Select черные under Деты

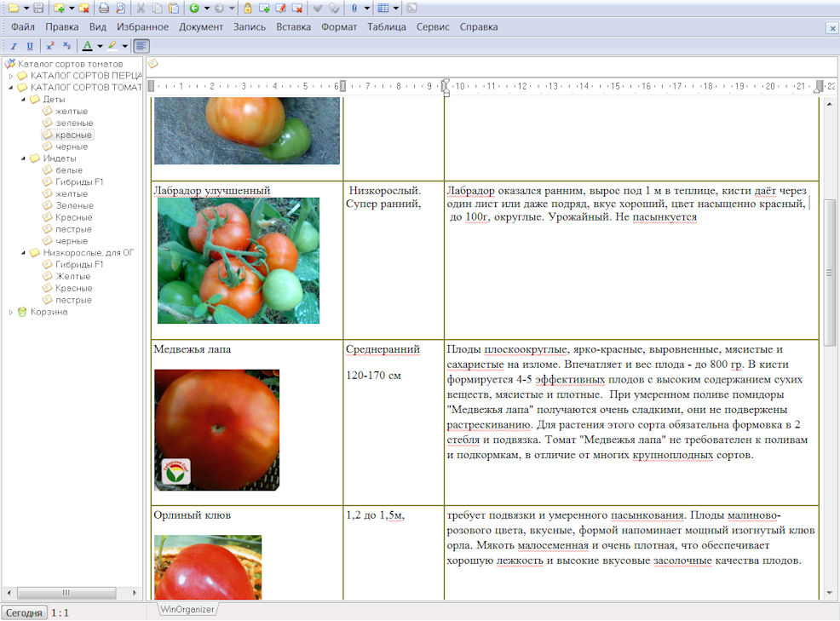(72, 147)
